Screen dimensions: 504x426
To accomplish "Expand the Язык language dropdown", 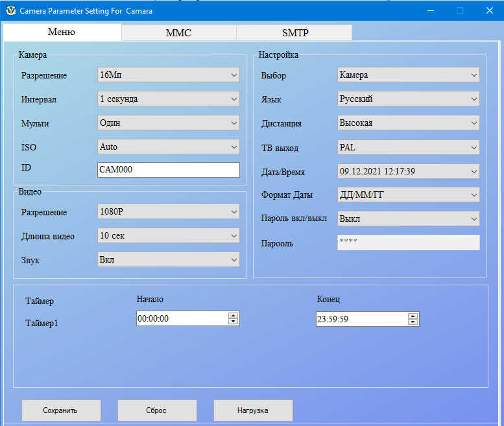I will pos(408,99).
